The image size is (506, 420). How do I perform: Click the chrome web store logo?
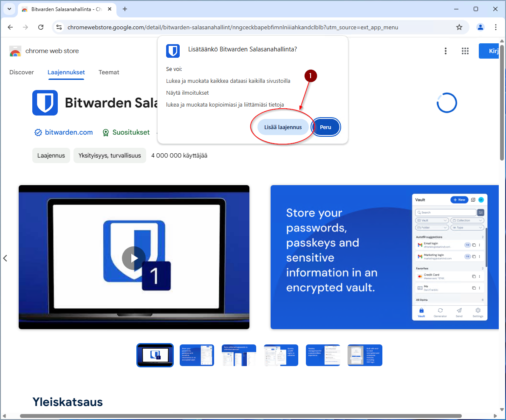(44, 51)
